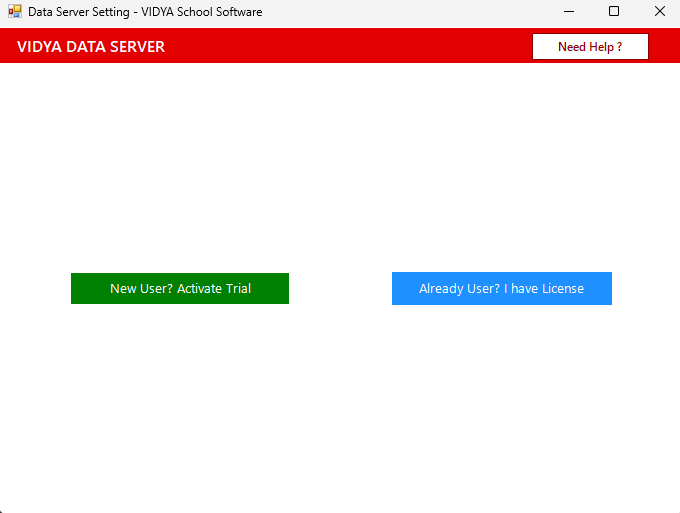Choose the blue existing license option
The width and height of the screenshot is (680, 513).
[x=501, y=288]
